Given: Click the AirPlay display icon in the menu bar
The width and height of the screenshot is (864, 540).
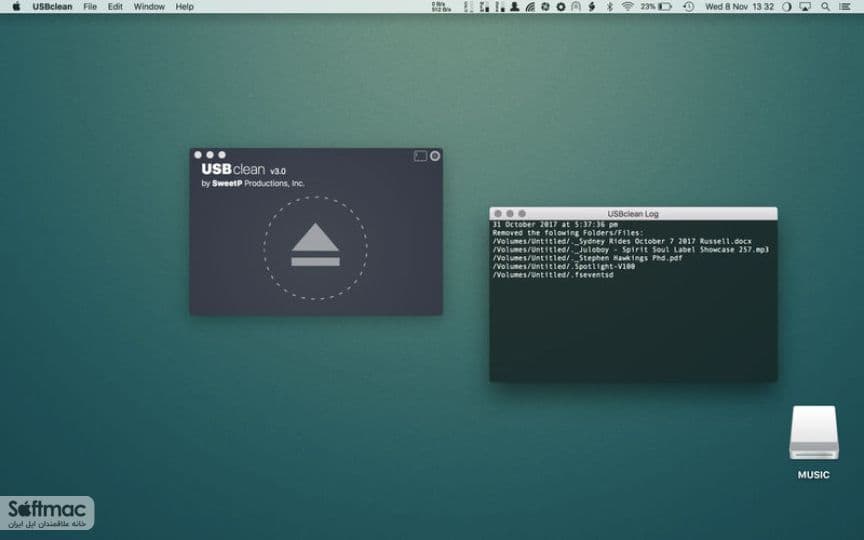Looking at the screenshot, I should [805, 7].
